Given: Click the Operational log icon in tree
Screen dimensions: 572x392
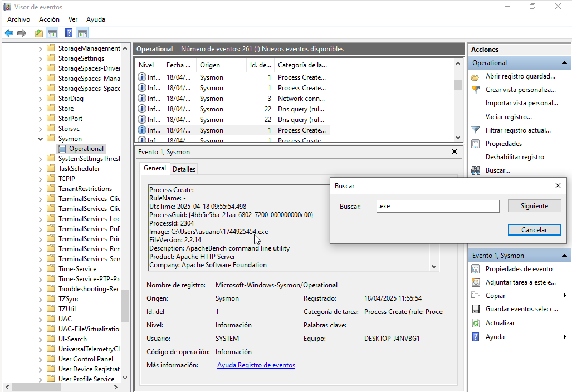Looking at the screenshot, I should tap(62, 149).
